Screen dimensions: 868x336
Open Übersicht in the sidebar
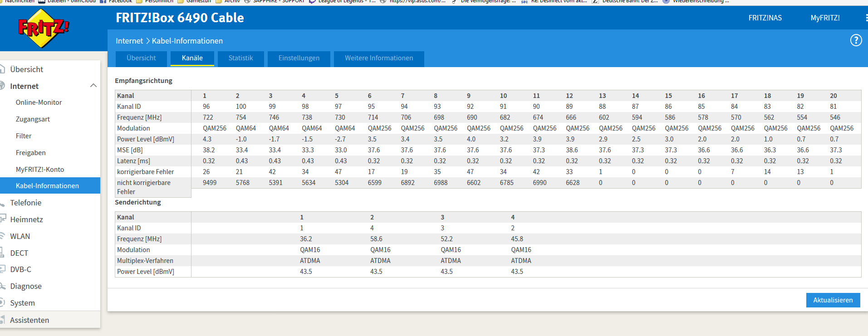(27, 69)
